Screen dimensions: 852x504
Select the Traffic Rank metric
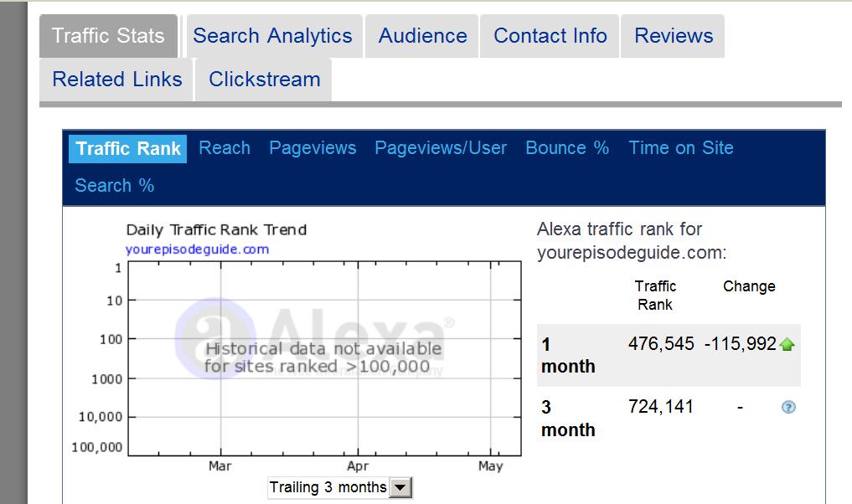pyautogui.click(x=127, y=149)
